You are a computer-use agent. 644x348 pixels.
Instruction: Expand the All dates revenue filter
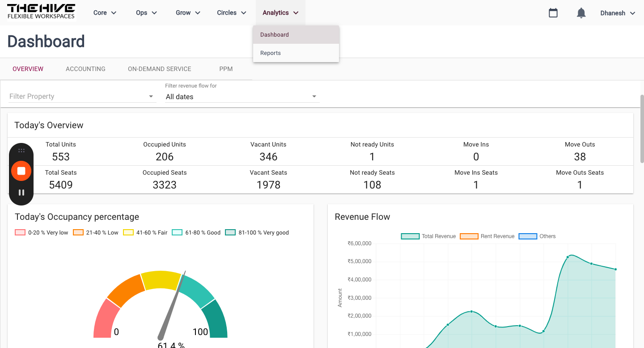(242, 96)
